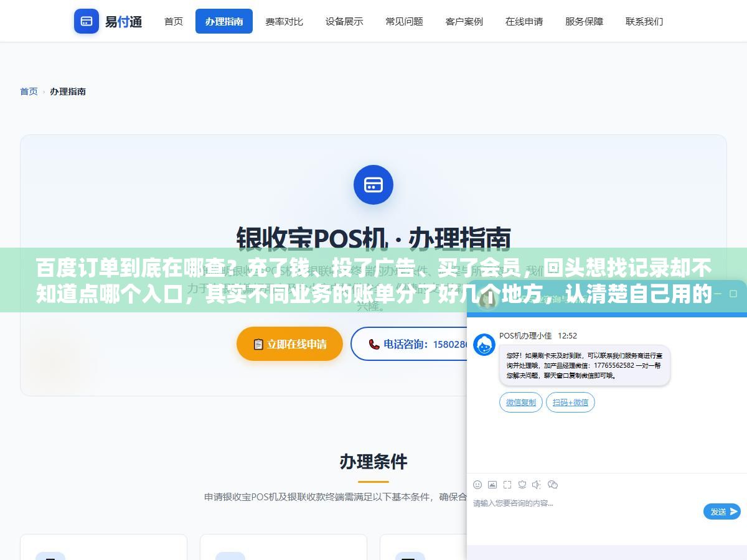Click the rating icon in chat toolbar

522,484
